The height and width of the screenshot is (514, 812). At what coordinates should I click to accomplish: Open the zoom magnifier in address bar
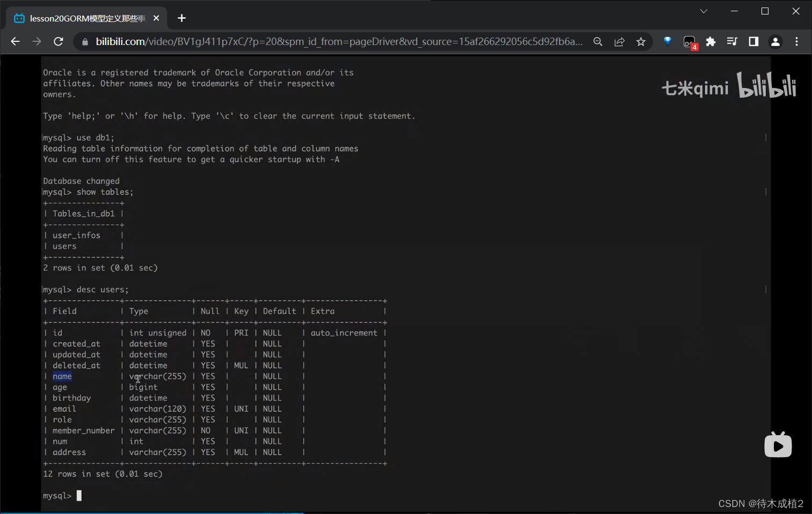pos(598,41)
